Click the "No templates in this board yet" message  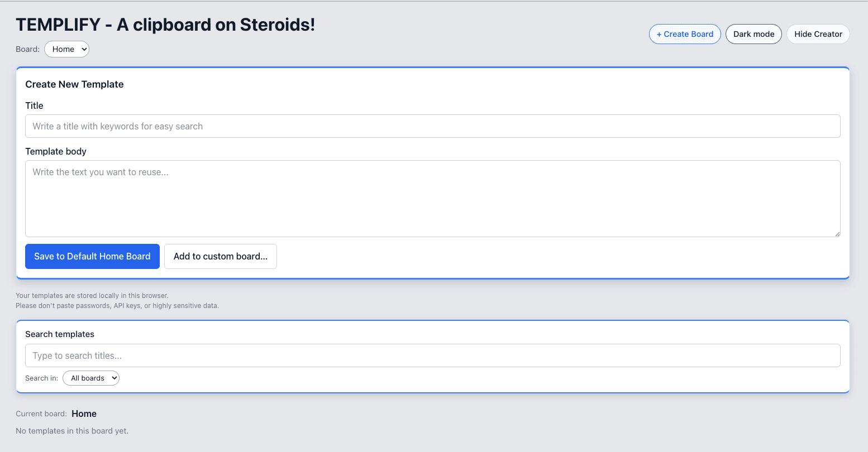click(72, 431)
